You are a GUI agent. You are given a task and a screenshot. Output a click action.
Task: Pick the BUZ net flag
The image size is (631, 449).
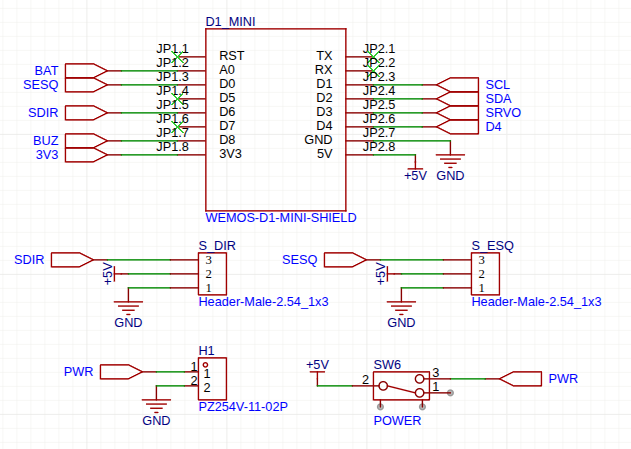tap(86, 141)
